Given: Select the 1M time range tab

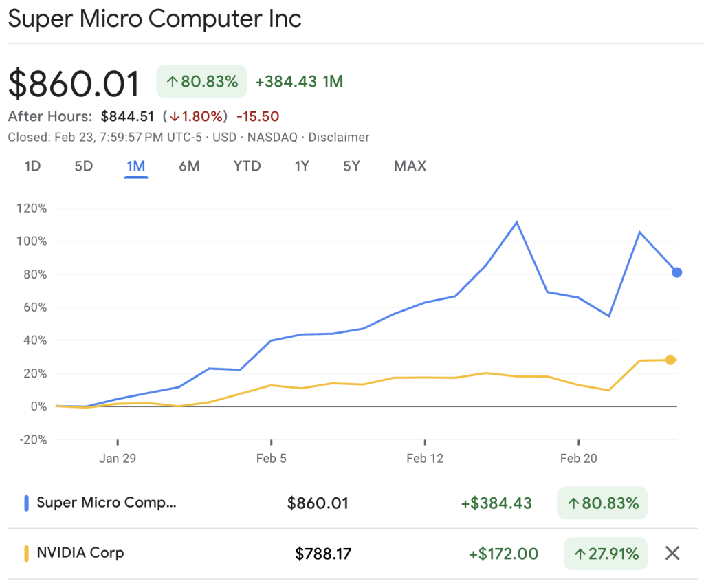Looking at the screenshot, I should [x=136, y=166].
